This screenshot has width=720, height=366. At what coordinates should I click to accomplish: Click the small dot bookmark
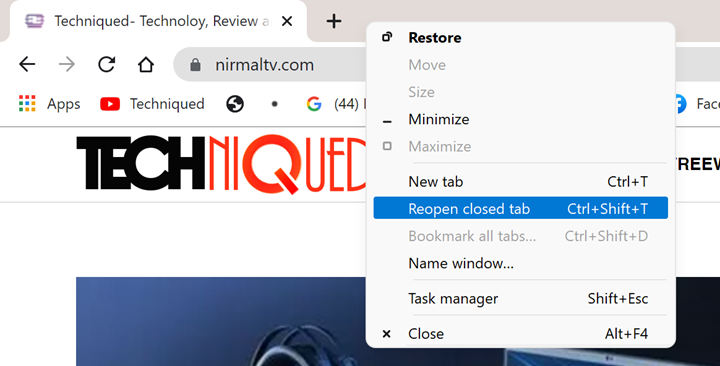(275, 104)
